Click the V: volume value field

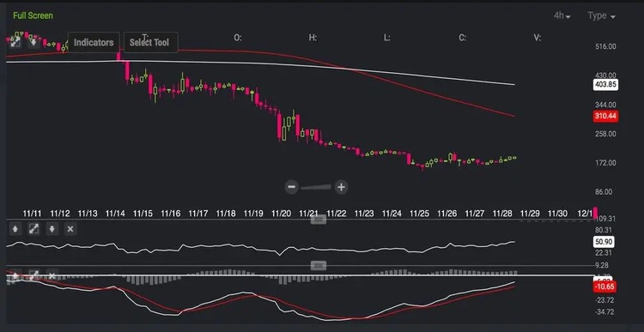(x=538, y=38)
